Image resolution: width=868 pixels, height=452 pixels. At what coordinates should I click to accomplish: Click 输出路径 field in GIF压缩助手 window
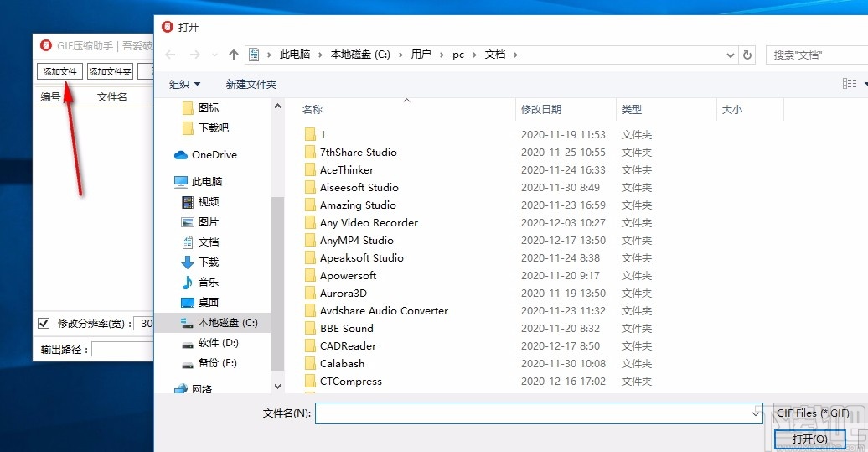pyautogui.click(x=122, y=350)
